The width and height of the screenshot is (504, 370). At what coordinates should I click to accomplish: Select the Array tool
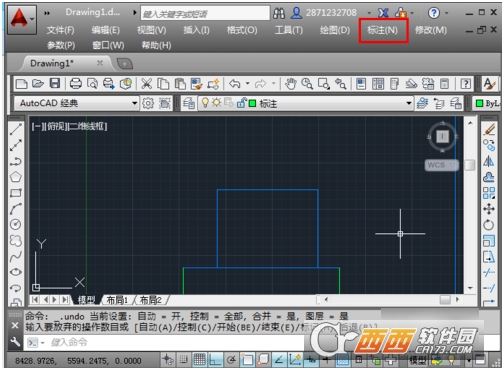click(x=489, y=193)
